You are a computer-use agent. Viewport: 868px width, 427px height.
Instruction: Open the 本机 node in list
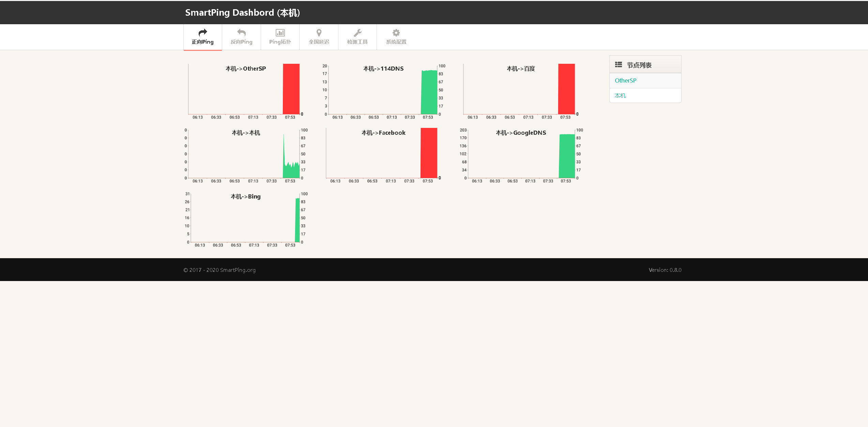(x=620, y=95)
